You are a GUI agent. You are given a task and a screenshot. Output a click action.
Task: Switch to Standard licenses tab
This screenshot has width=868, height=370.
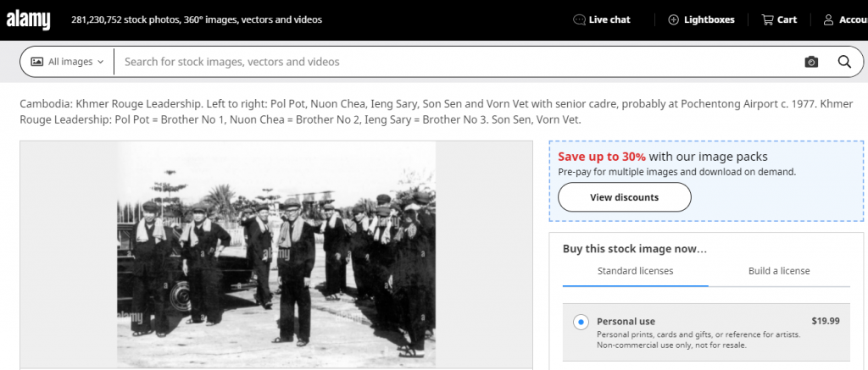click(x=635, y=271)
